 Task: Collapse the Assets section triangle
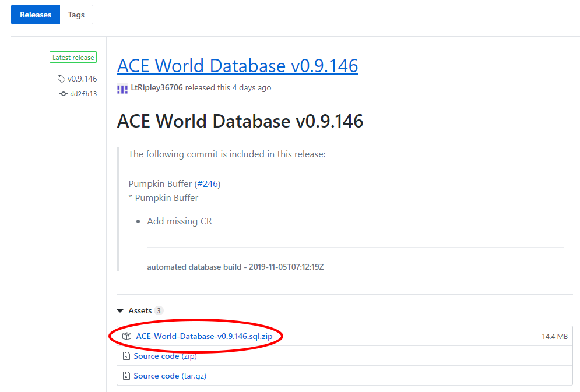(x=120, y=310)
